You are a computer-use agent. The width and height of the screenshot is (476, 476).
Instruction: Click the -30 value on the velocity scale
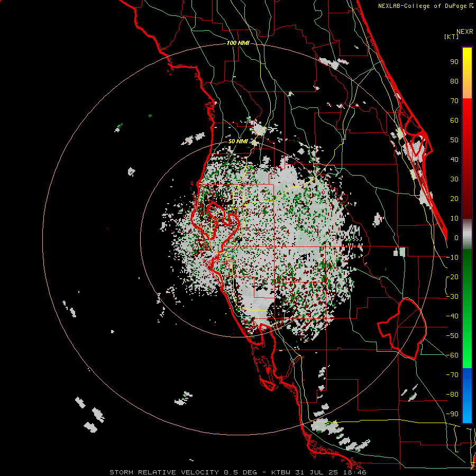pyautogui.click(x=452, y=297)
